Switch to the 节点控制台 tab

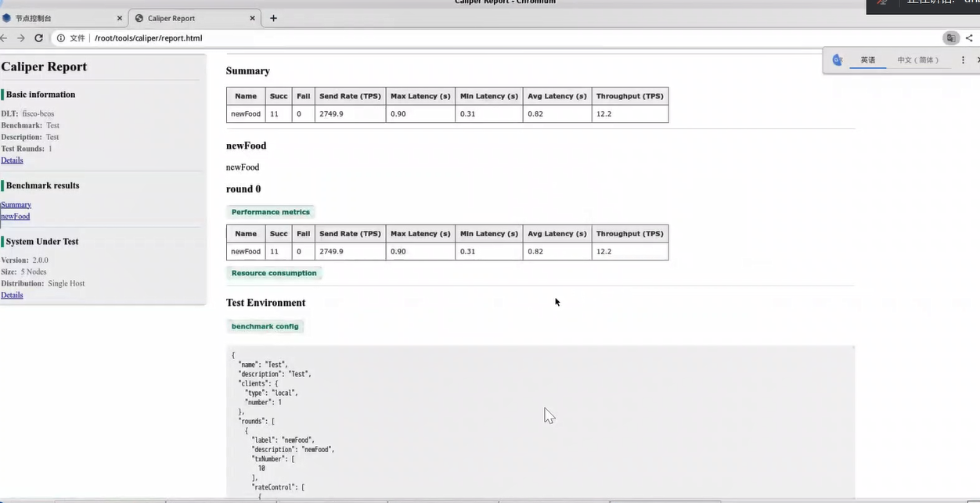[64, 18]
